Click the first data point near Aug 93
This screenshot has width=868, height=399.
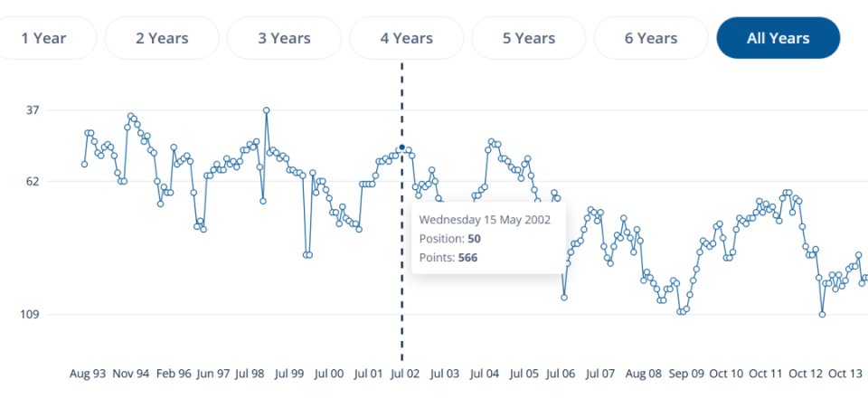[84, 164]
